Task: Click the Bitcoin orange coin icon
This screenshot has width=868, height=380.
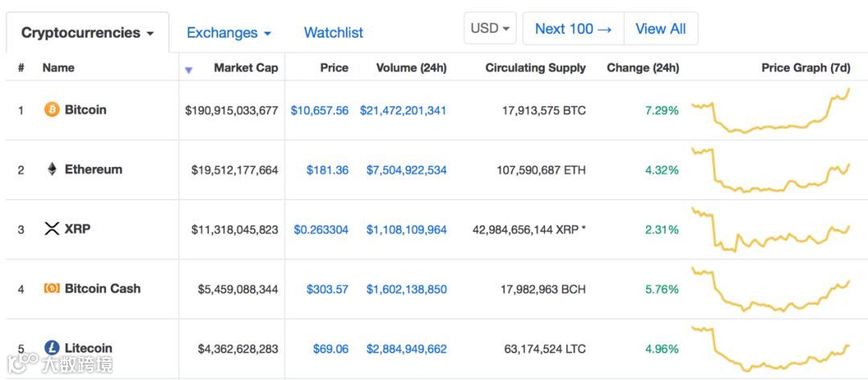Action: pyautogui.click(x=51, y=110)
